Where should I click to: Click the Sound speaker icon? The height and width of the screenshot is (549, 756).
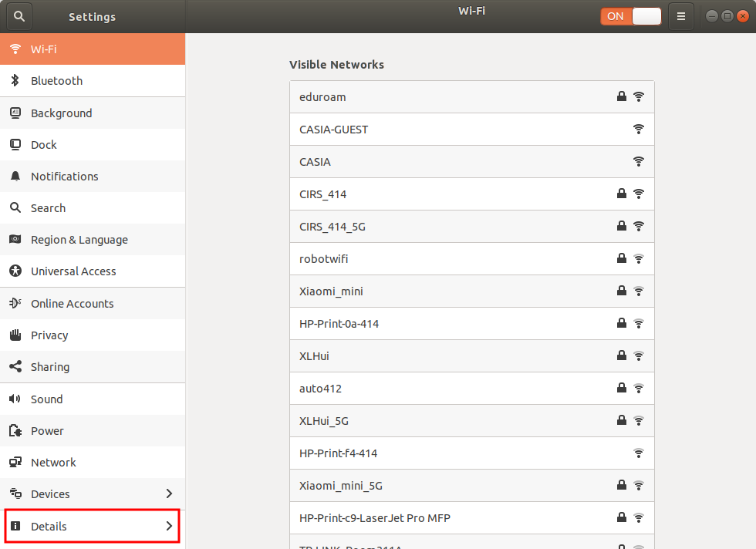point(15,399)
